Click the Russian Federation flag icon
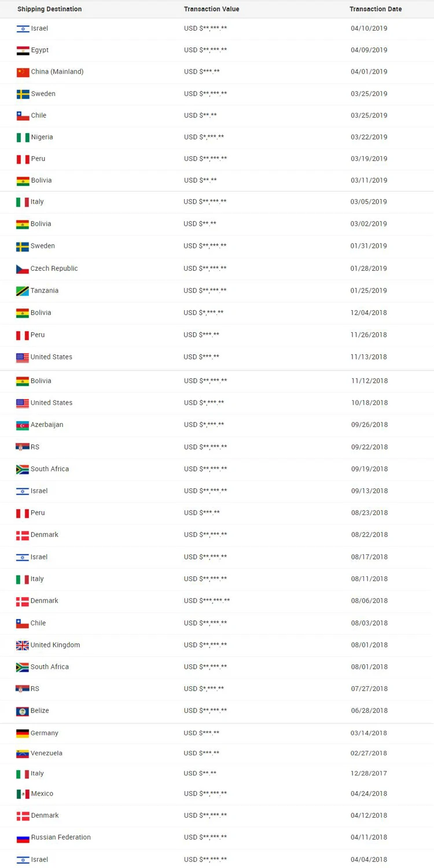Screen dimensions: 434x868 (23, 838)
